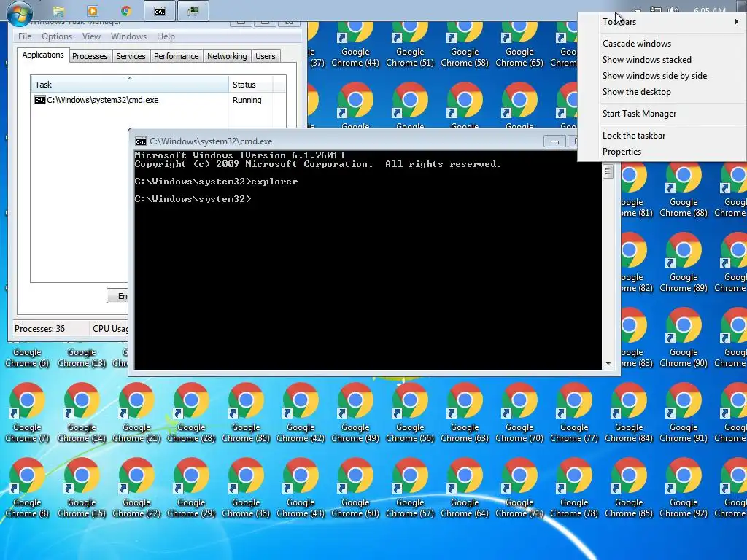Viewport: 747px width, 560px height.
Task: Switch to Processes tab
Action: [90, 56]
